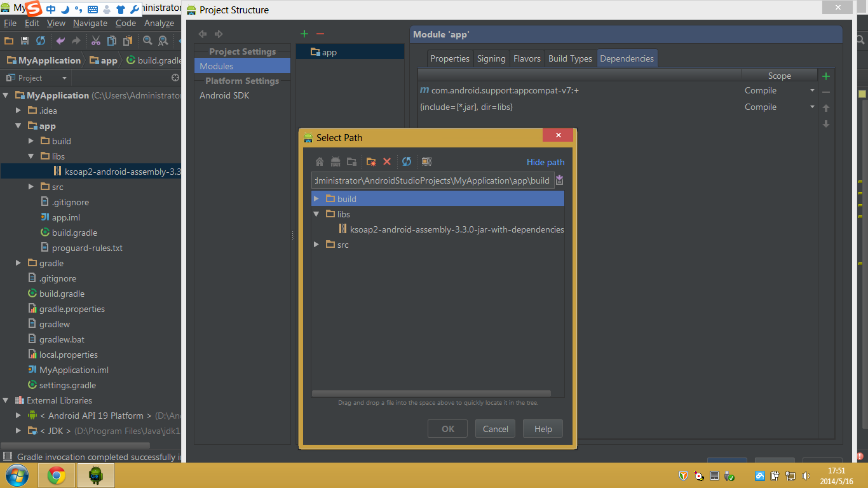868x488 pixels.
Task: Click the OK button in Select Path
Action: pyautogui.click(x=448, y=429)
